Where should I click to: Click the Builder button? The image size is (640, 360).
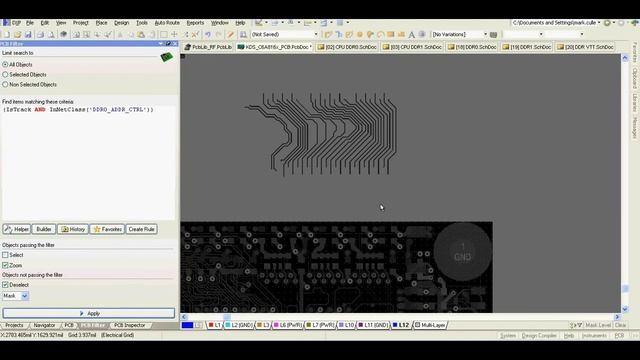pyautogui.click(x=44, y=229)
